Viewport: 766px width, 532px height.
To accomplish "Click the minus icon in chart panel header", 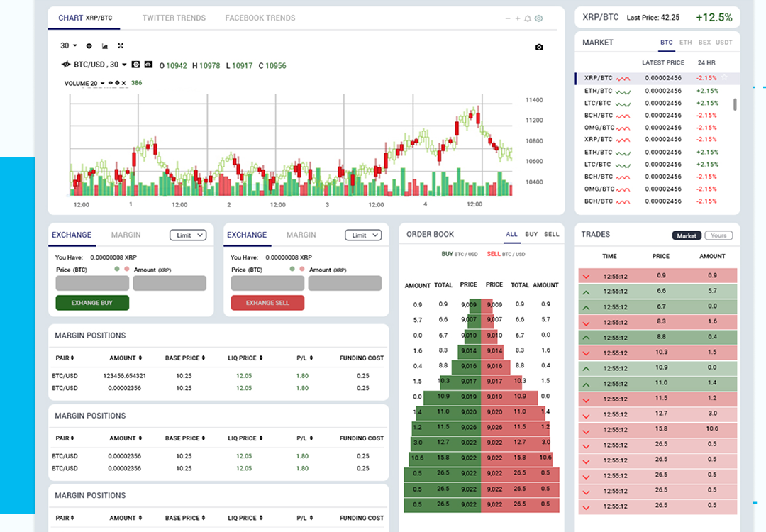I will point(508,18).
